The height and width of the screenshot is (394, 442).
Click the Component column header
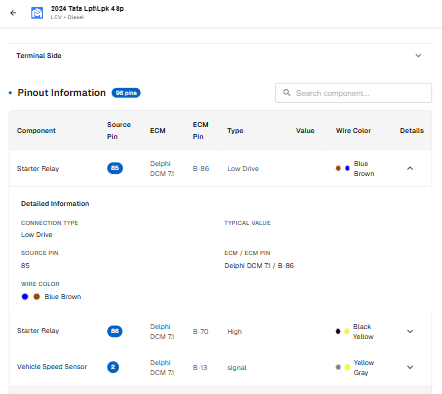[36, 131]
